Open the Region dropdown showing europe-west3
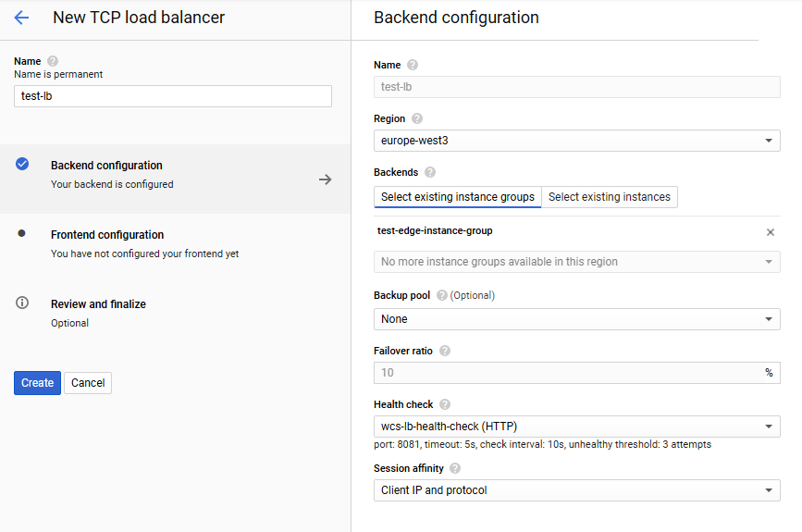The width and height of the screenshot is (802, 532). pos(576,141)
